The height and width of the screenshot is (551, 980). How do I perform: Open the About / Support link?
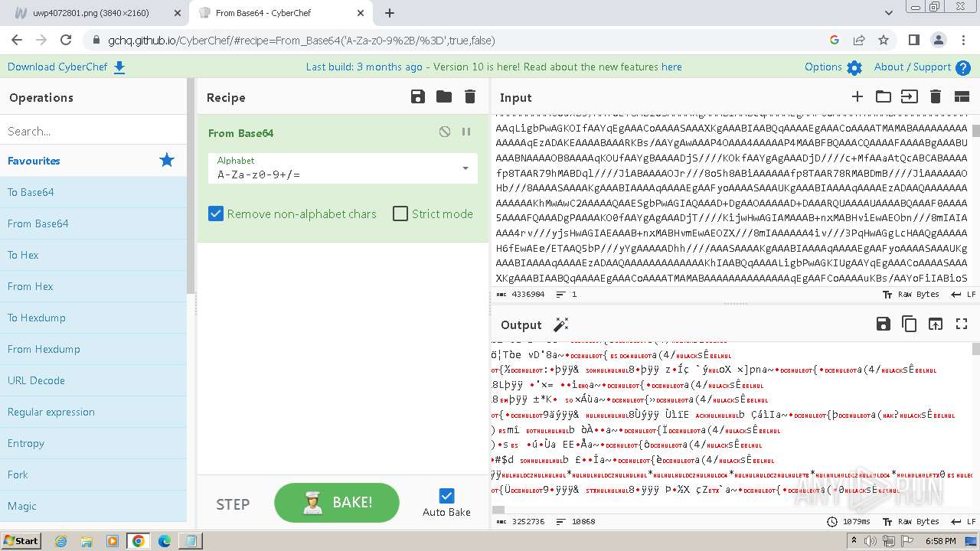[x=913, y=67]
